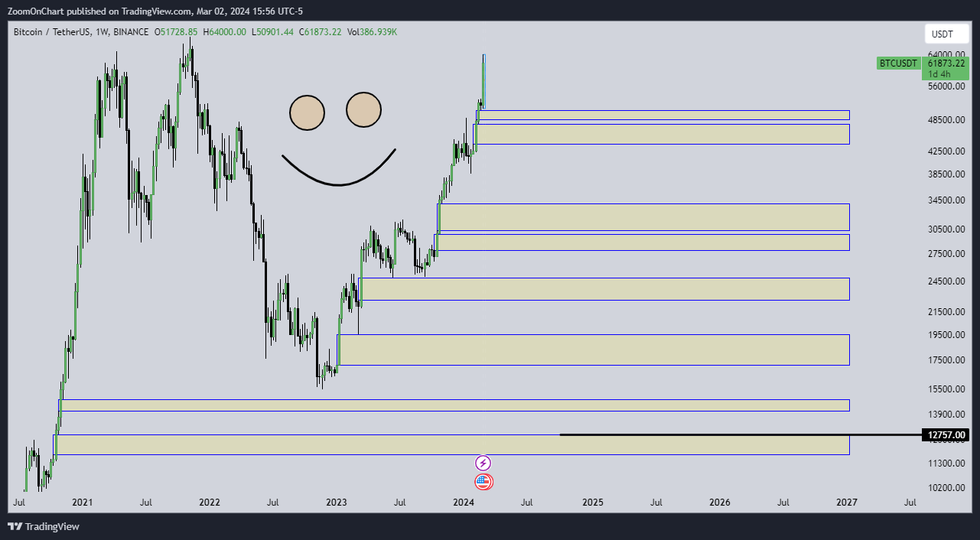Select the 12757.00 horizontal line price label
This screenshot has height=540, width=980.
pos(946,435)
